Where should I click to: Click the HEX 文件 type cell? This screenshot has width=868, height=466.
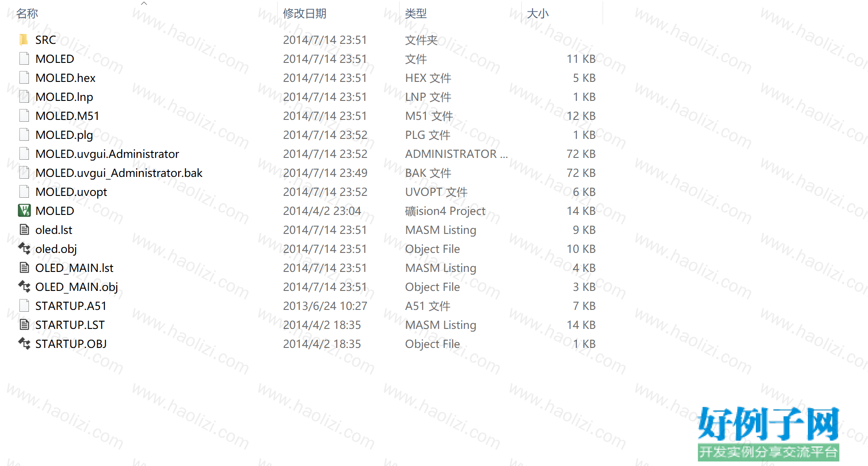coord(428,78)
